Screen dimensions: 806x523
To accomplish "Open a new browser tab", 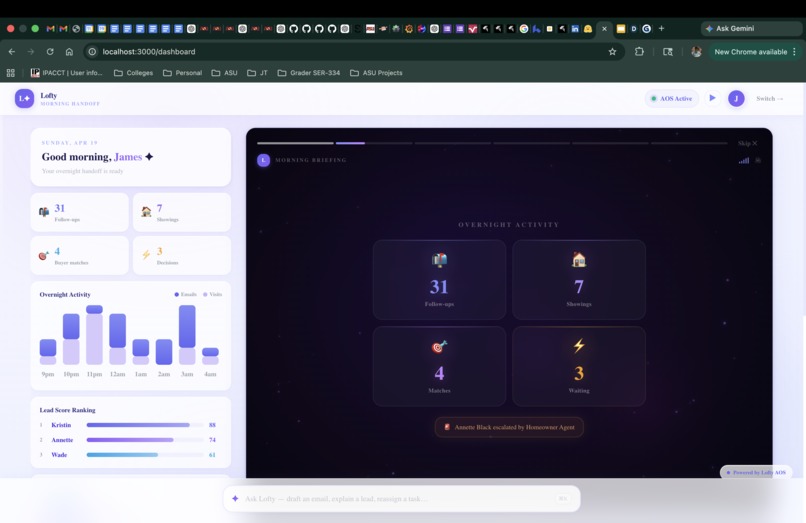I will tap(662, 28).
